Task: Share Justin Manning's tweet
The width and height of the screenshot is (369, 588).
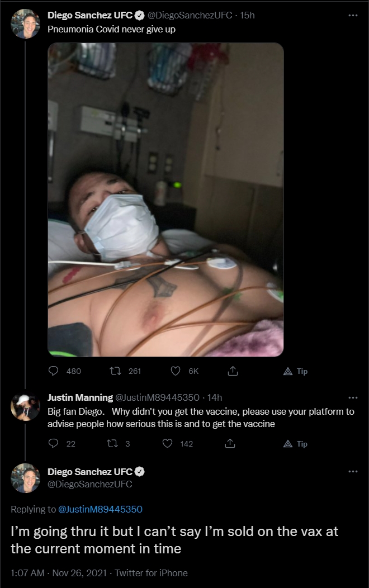Action: [230, 443]
